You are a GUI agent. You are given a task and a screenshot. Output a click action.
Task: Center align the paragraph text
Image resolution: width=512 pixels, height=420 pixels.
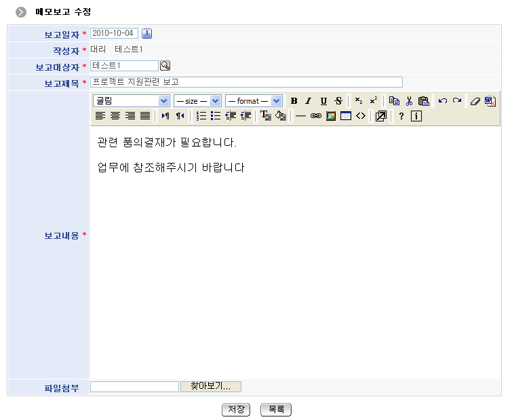coord(115,116)
